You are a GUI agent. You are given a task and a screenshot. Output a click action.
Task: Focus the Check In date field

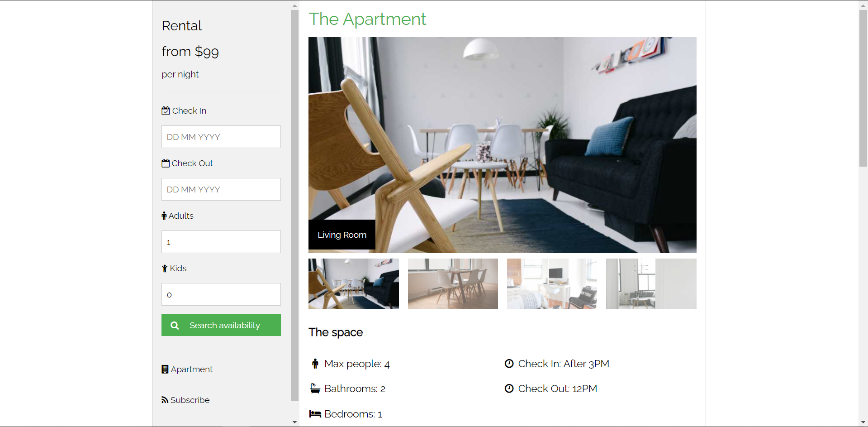[221, 137]
